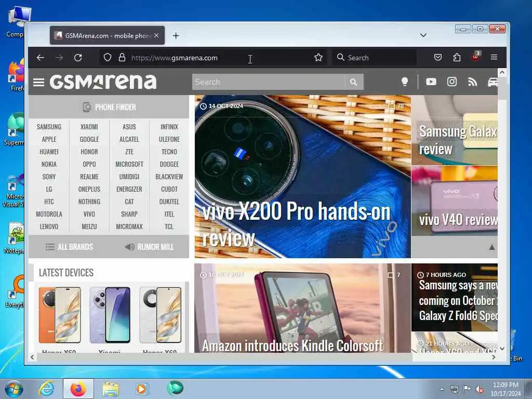This screenshot has width=532, height=399.
Task: Open the Samsung brand link
Action: tap(49, 127)
